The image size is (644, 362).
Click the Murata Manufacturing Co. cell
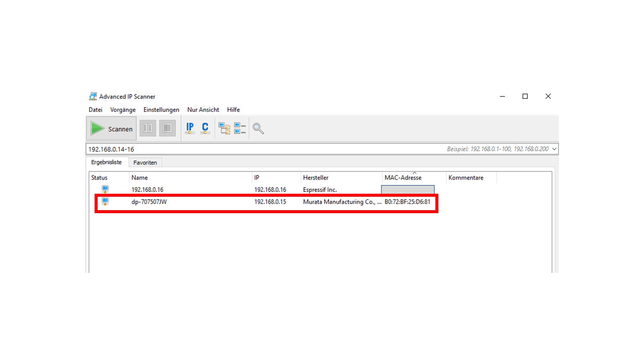coord(342,202)
